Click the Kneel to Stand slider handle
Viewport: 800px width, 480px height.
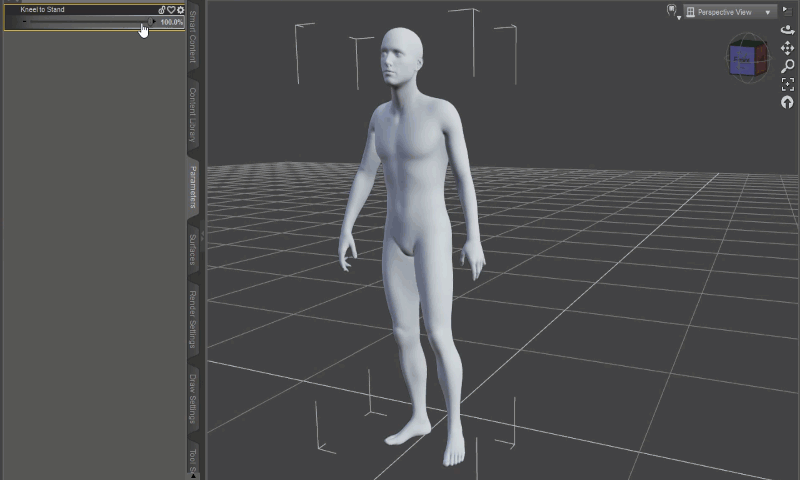click(150, 21)
